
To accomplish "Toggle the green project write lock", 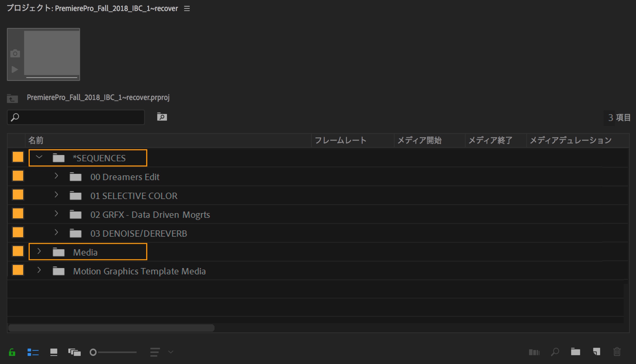I will coord(12,352).
